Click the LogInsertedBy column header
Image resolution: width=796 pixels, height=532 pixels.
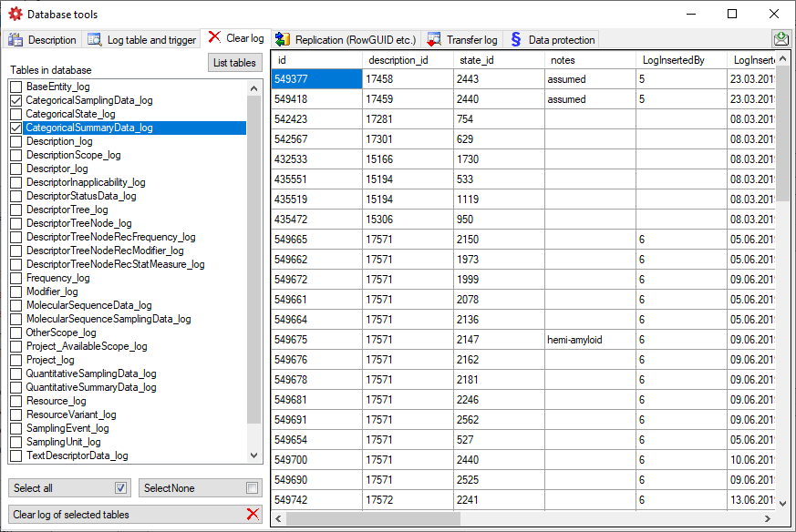(681, 60)
